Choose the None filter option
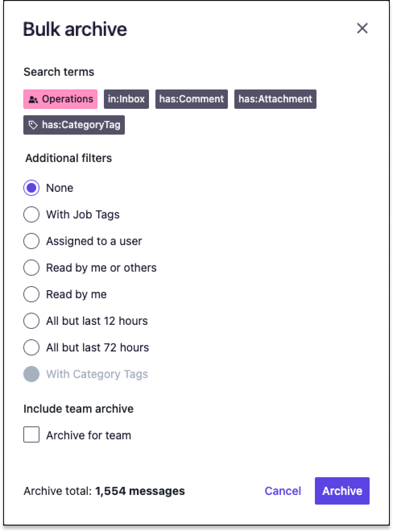 point(31,188)
